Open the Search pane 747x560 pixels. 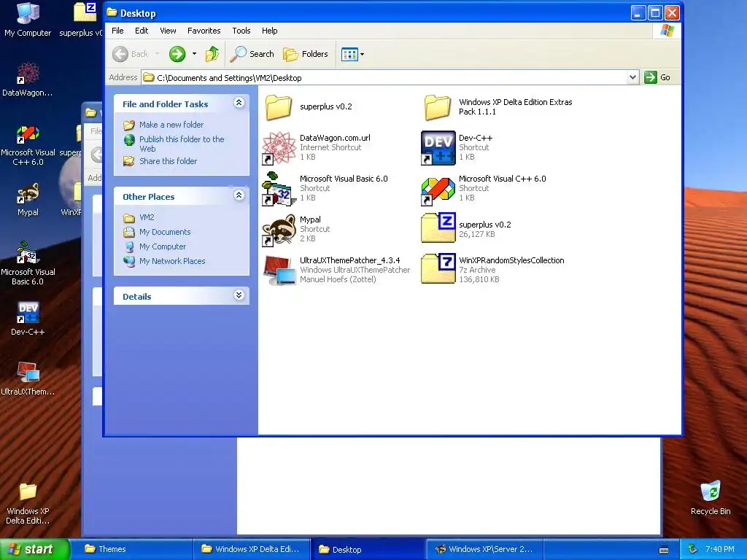click(252, 54)
